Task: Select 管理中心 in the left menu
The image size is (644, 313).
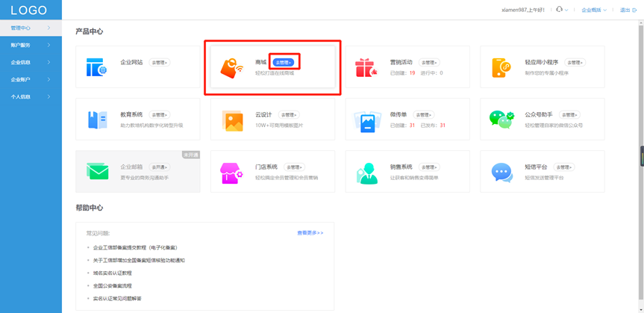Action: tap(30, 28)
